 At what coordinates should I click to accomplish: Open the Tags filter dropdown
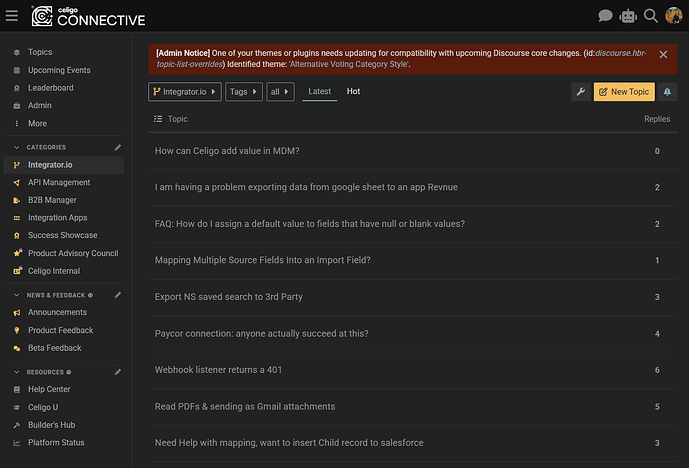tap(244, 91)
